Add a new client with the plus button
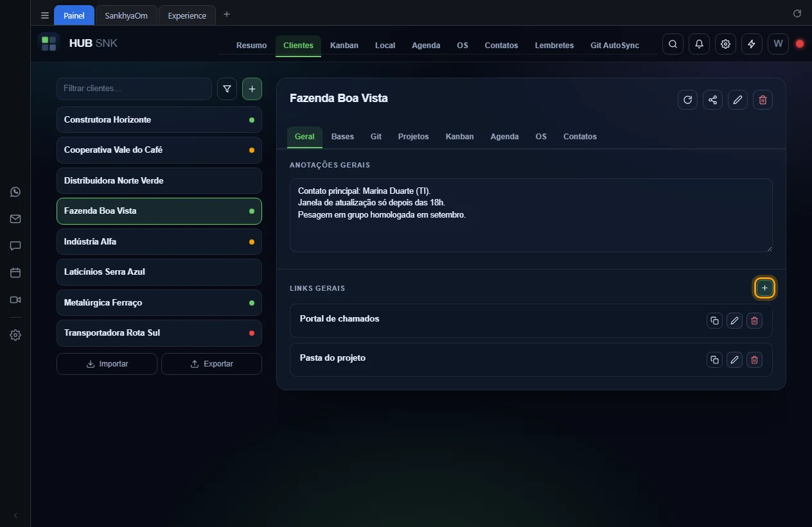This screenshot has width=812, height=527. 252,89
